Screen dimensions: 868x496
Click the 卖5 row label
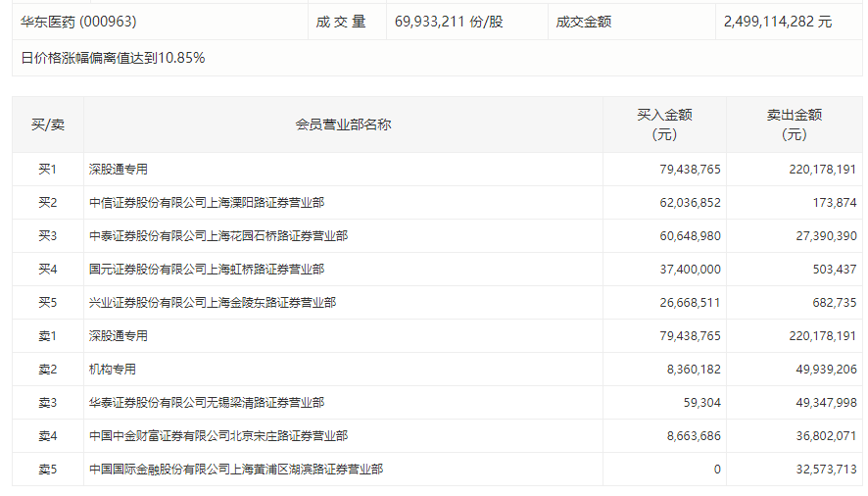[x=48, y=469]
